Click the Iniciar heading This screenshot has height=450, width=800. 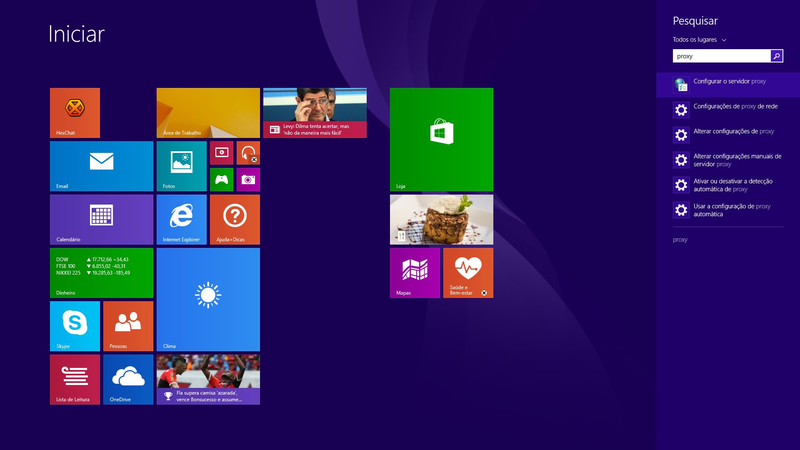(77, 34)
